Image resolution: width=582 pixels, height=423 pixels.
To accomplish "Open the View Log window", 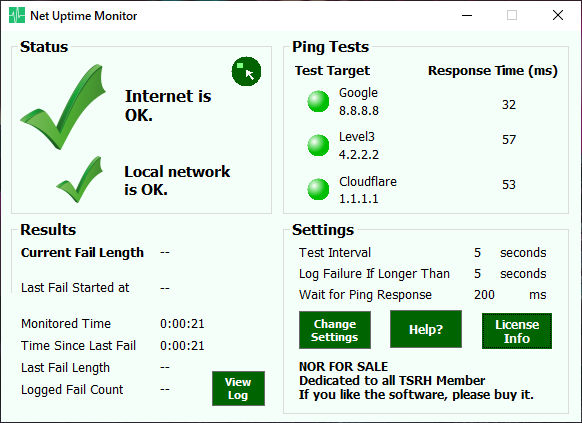I will [x=238, y=388].
